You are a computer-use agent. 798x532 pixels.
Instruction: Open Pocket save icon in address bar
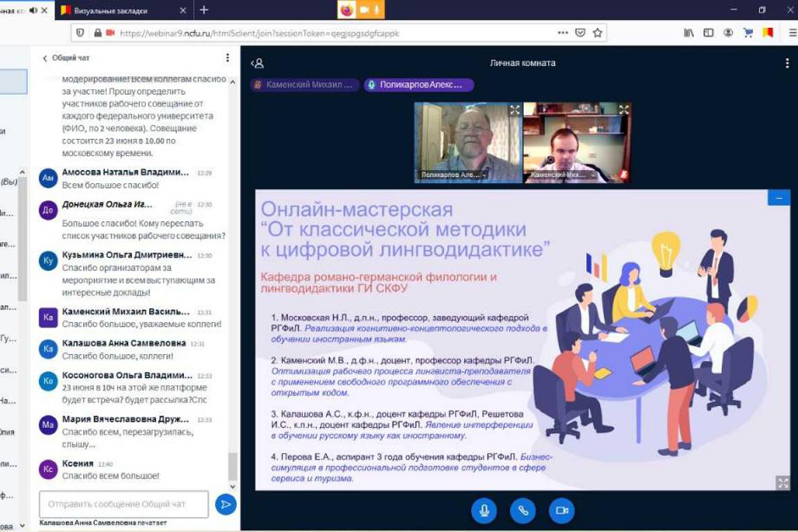pyautogui.click(x=581, y=32)
